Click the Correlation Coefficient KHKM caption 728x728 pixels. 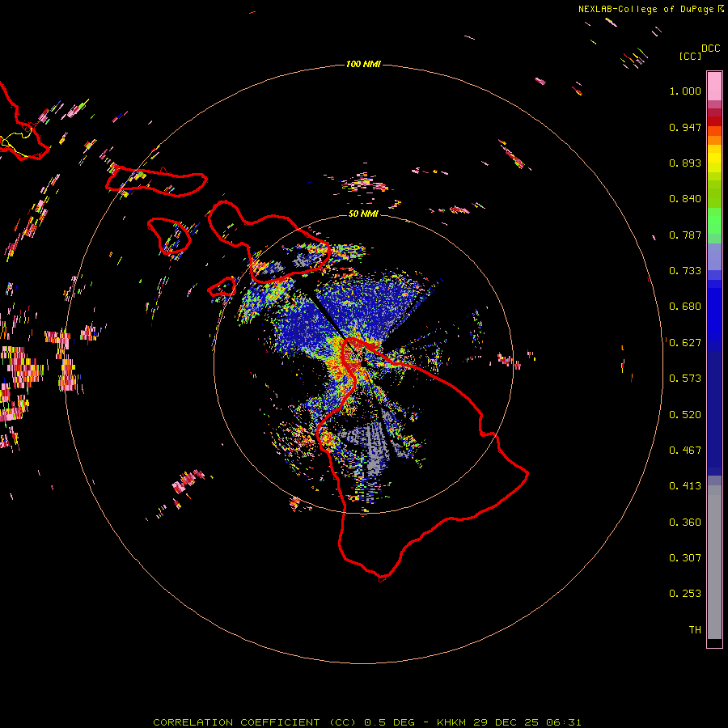click(x=366, y=722)
